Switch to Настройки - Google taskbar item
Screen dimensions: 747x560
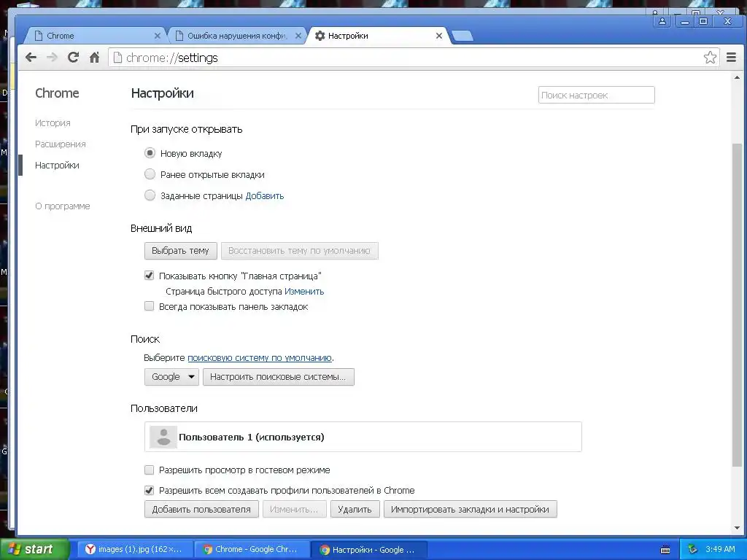click(x=368, y=550)
